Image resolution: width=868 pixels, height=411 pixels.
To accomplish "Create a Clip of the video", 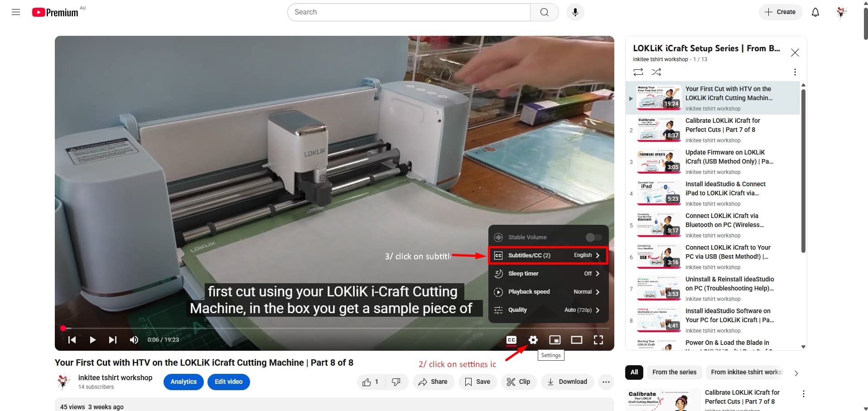I will pos(518,382).
